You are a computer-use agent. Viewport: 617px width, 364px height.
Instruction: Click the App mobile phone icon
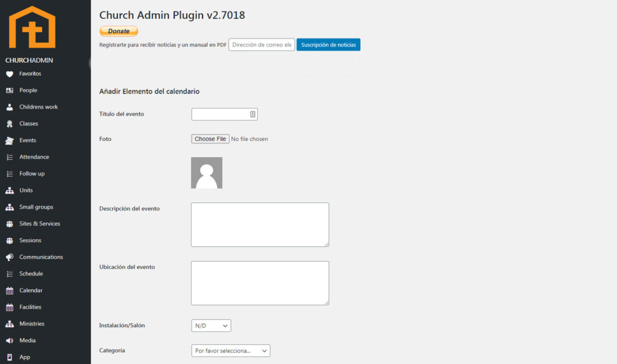click(9, 357)
